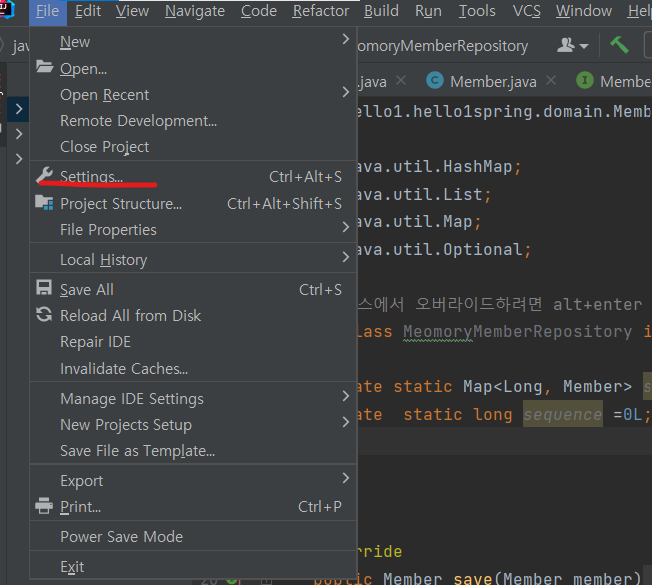Select Print... menu entry
The width and height of the screenshot is (652, 585).
(193, 507)
